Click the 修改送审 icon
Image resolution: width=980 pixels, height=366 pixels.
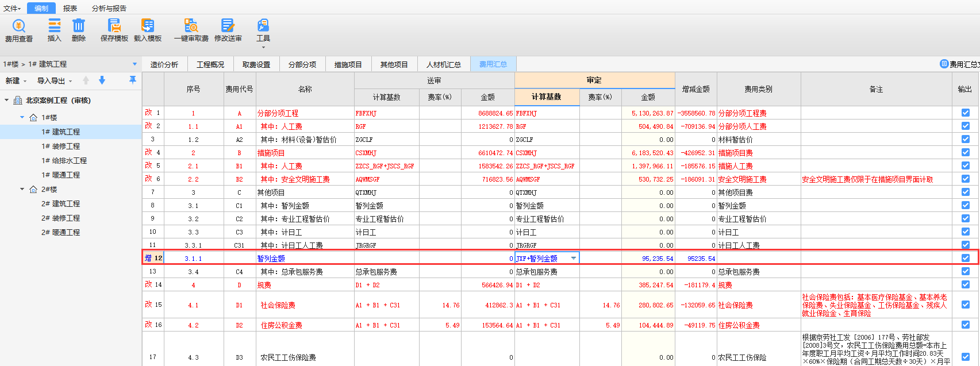pyautogui.click(x=228, y=26)
